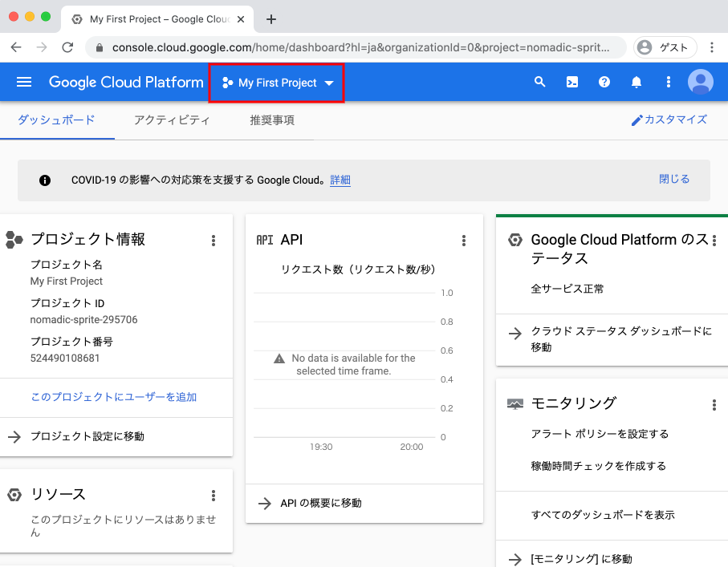This screenshot has height=567, width=728.
Task: Click the user account avatar
Action: (701, 82)
